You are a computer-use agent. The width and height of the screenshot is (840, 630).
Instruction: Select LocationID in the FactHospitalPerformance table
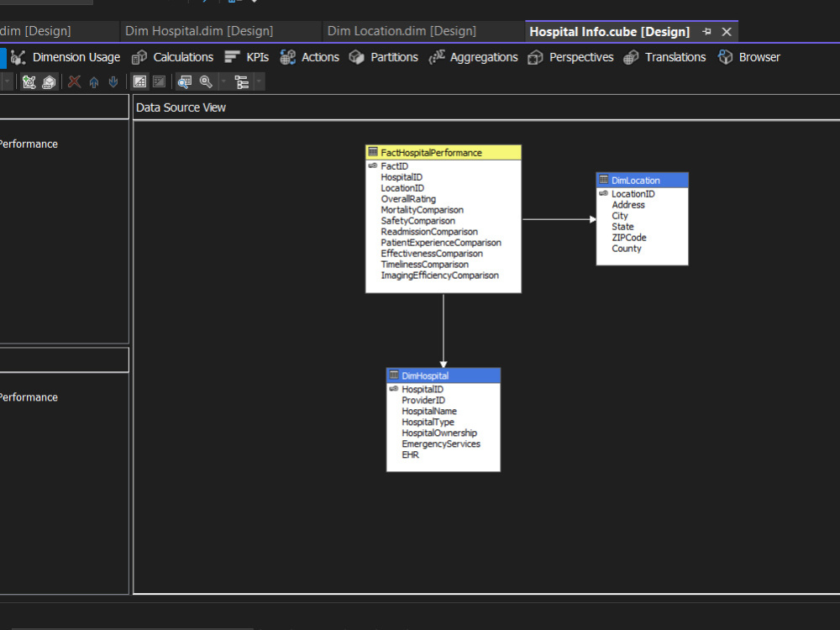point(402,188)
